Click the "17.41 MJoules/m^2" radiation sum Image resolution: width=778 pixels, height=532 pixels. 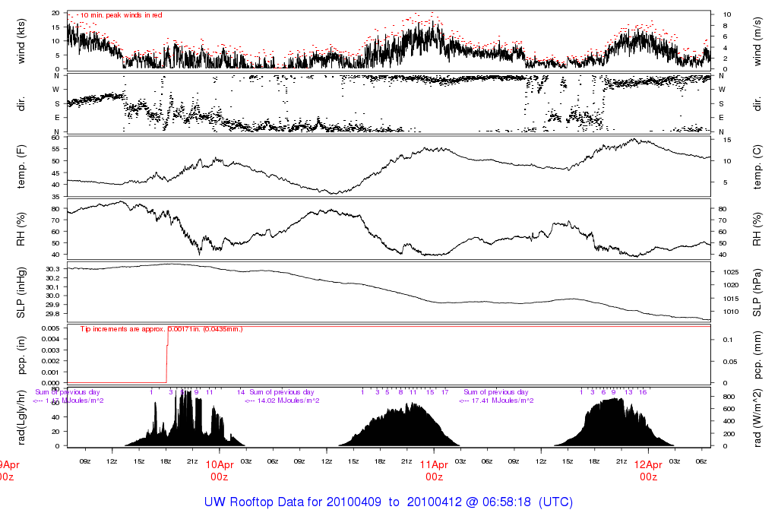502,401
